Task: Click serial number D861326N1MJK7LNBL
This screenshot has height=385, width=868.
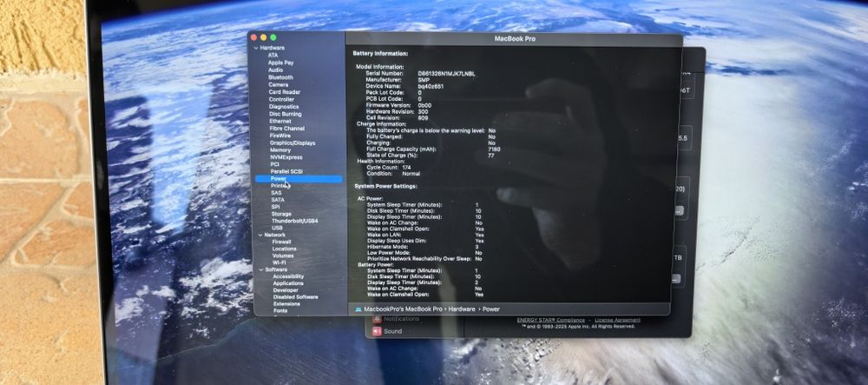Action: click(x=447, y=74)
